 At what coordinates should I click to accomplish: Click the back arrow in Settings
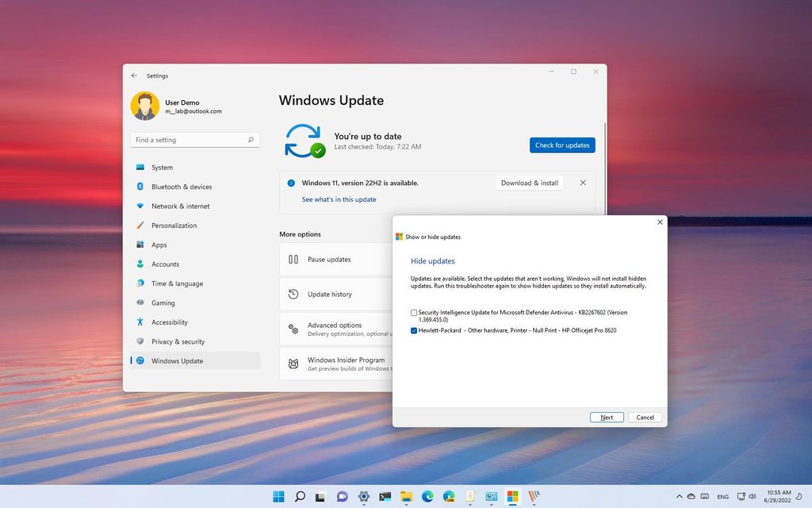134,75
